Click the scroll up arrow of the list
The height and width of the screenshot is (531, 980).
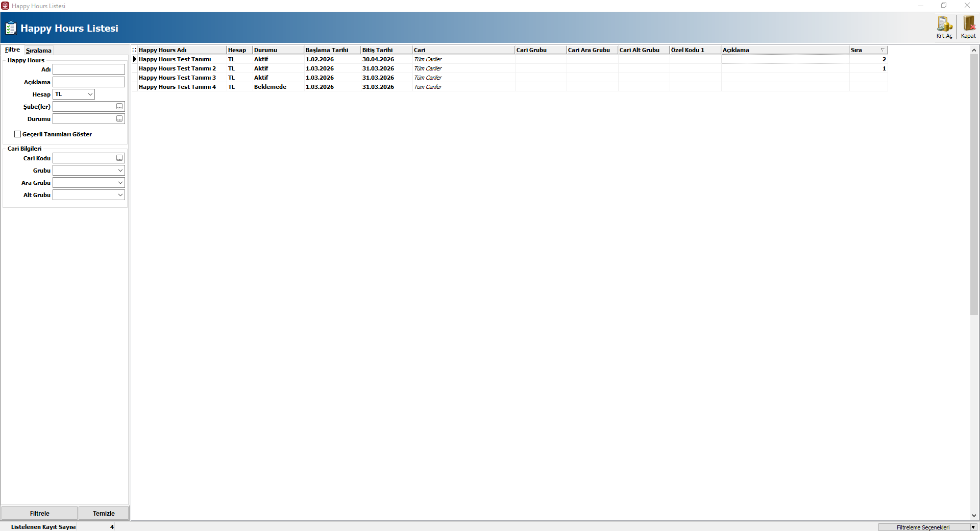click(x=974, y=50)
